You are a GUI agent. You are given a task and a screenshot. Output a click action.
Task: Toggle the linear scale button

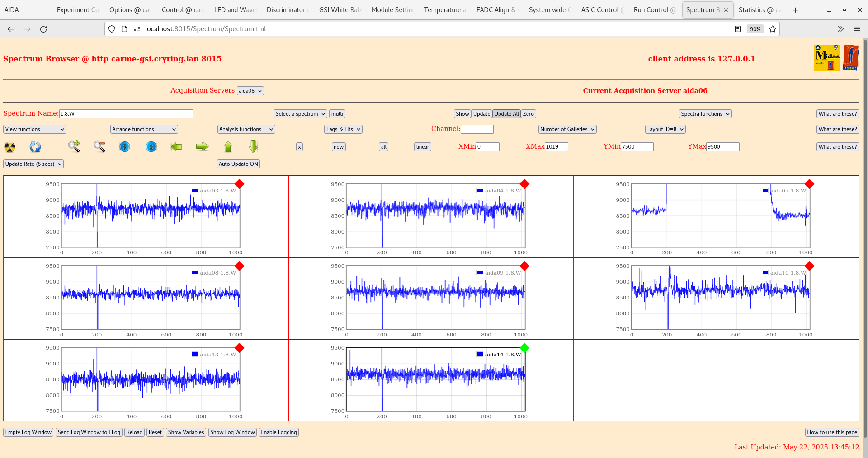pos(422,147)
